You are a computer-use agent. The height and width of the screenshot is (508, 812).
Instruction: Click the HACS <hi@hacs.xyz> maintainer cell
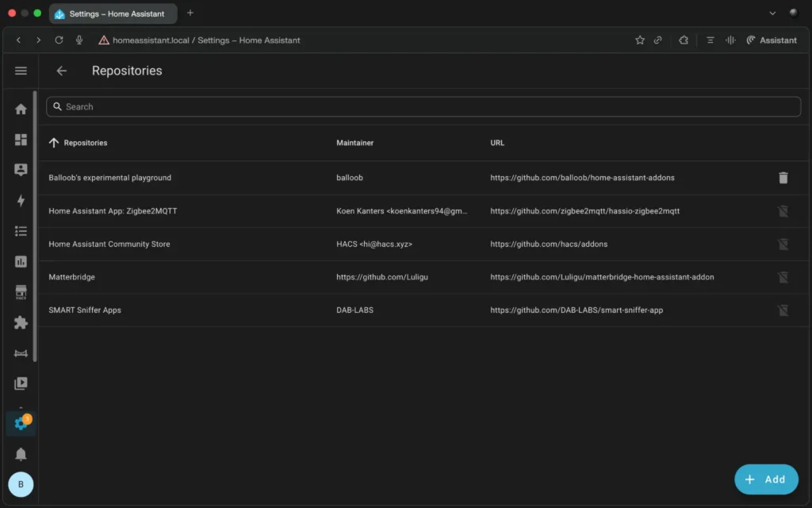point(374,244)
